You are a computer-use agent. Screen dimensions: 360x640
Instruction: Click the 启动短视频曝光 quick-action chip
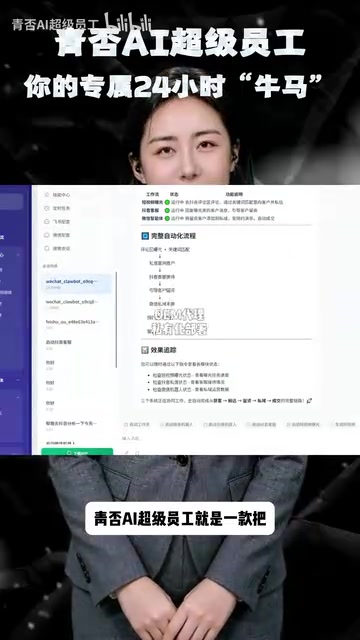click(303, 424)
